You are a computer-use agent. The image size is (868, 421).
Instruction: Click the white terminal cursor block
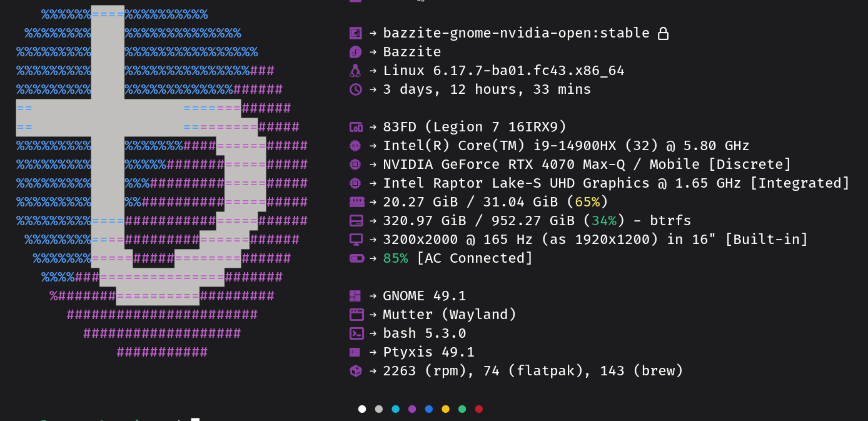coord(195,419)
